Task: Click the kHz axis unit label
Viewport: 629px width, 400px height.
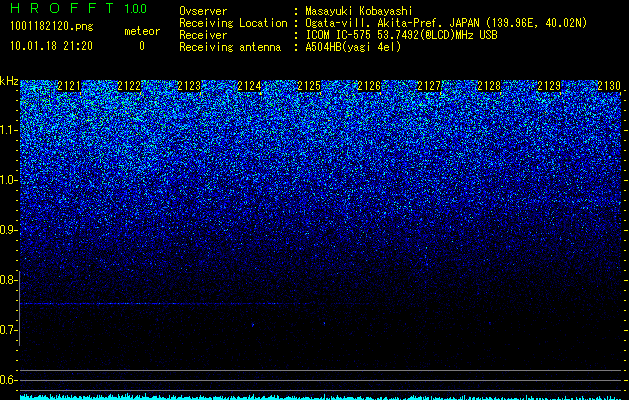Action: [x=9, y=81]
